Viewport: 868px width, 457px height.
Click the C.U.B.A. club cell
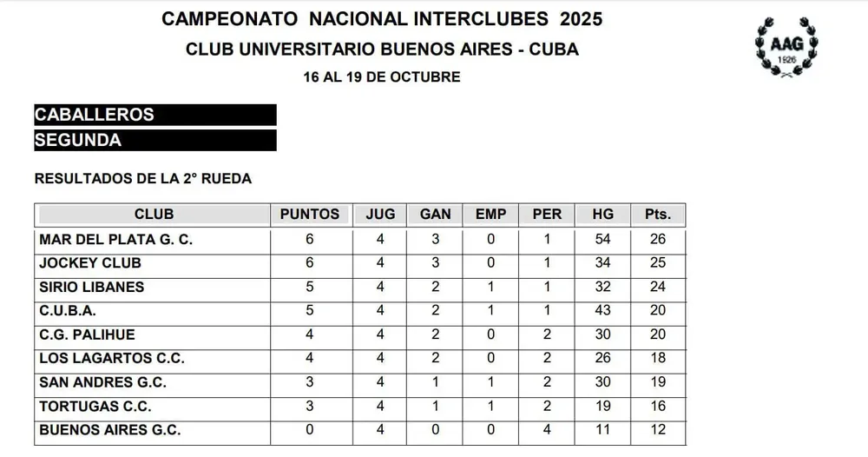[68, 310]
